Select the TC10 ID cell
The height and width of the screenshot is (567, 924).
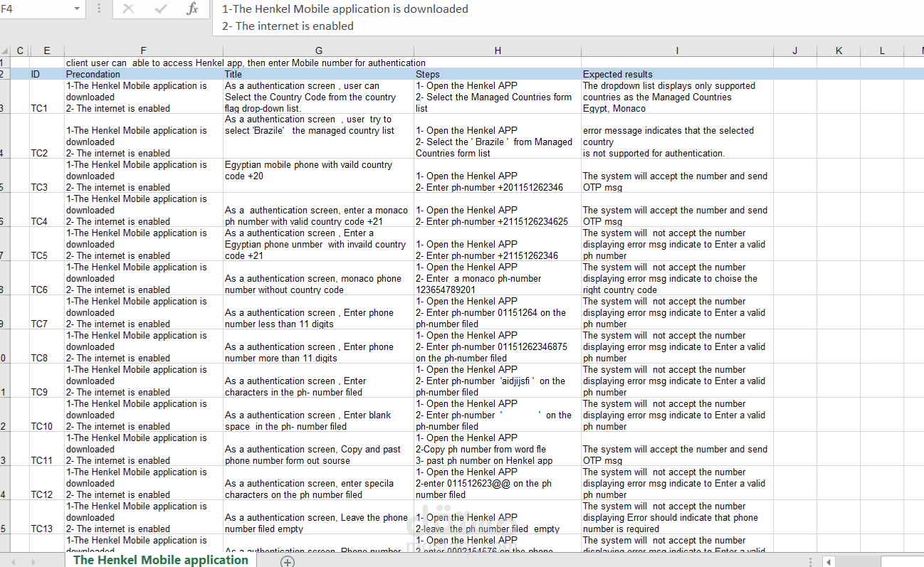coord(47,415)
